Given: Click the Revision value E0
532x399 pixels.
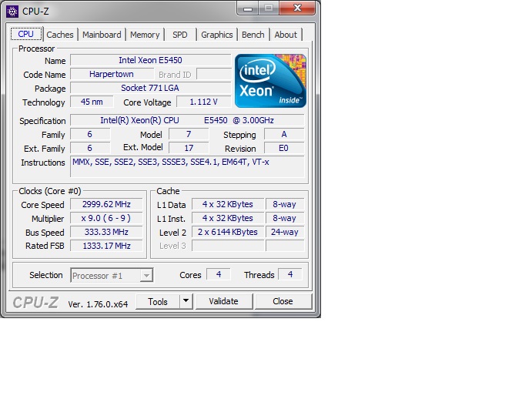Looking at the screenshot, I should click(x=284, y=149).
